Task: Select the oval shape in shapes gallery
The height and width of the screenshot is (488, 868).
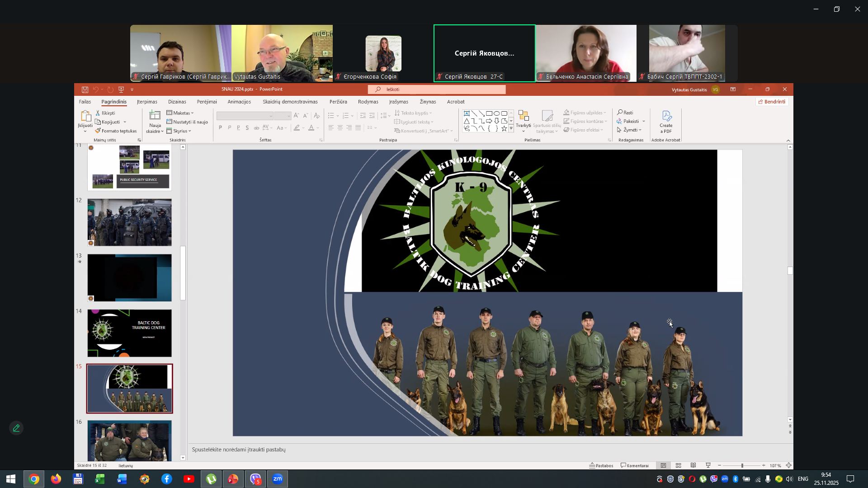Action: (496, 113)
